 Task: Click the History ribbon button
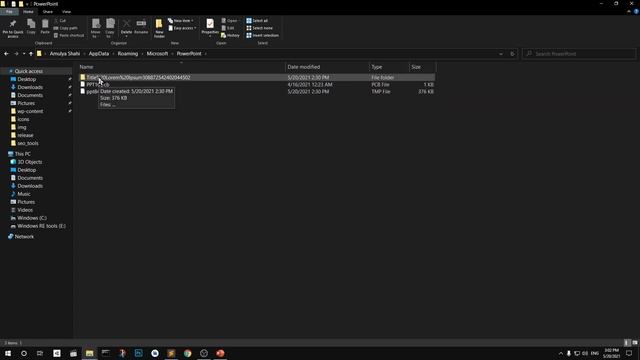(230, 36)
